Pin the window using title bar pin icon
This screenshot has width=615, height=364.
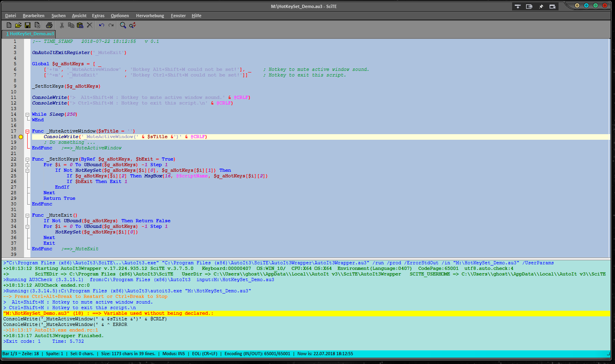(541, 6)
